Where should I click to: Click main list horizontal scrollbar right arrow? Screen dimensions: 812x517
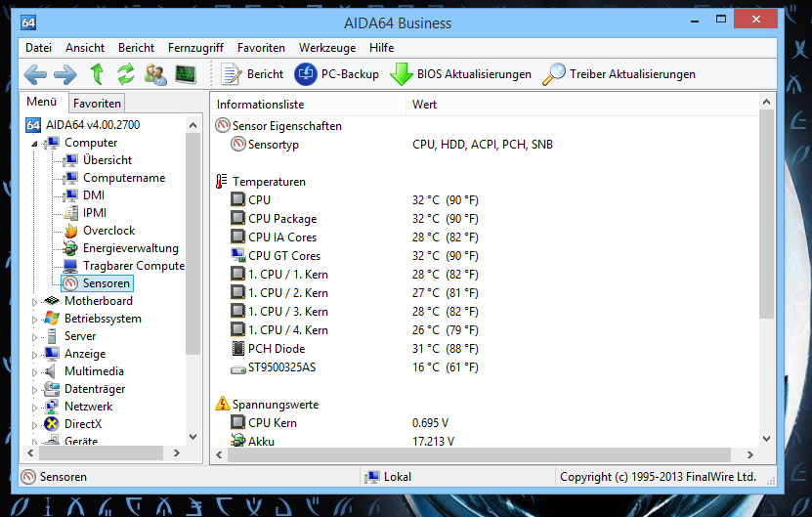coord(750,454)
